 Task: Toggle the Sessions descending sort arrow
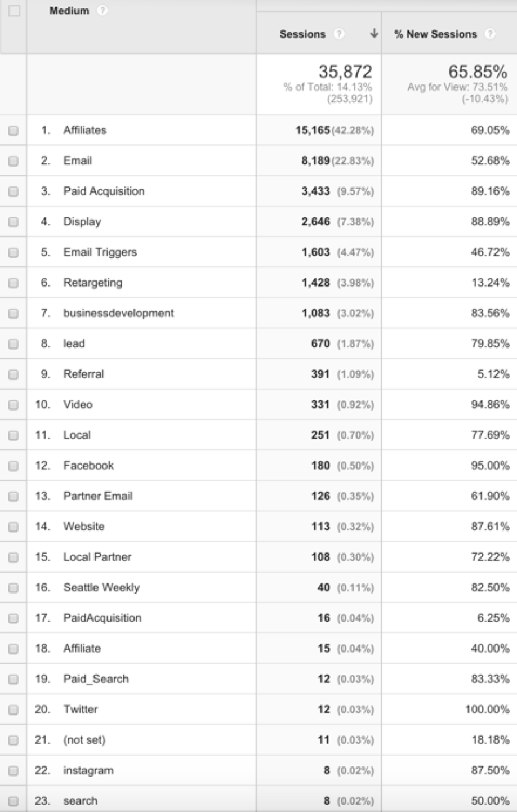coord(373,34)
